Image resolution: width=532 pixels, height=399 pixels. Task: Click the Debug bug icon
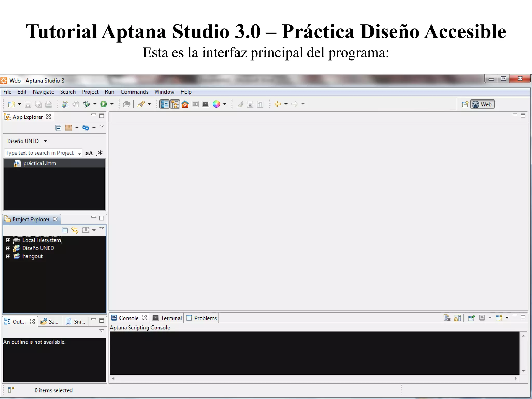(x=87, y=104)
